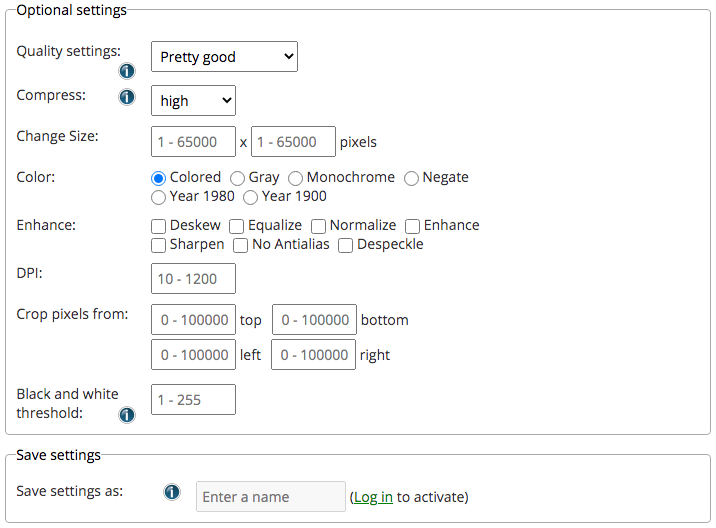The image size is (716, 528).
Task: Open the Quality settings dropdown showing Pretty good
Action: point(224,57)
